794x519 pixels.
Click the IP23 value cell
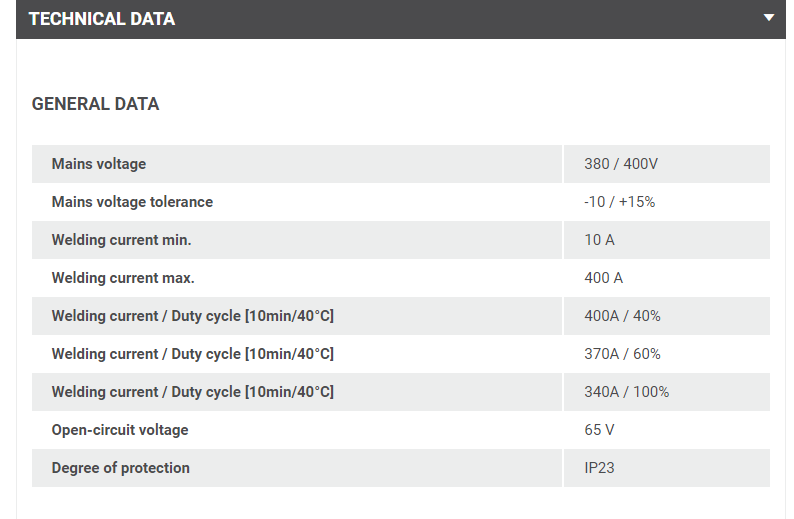tap(599, 468)
